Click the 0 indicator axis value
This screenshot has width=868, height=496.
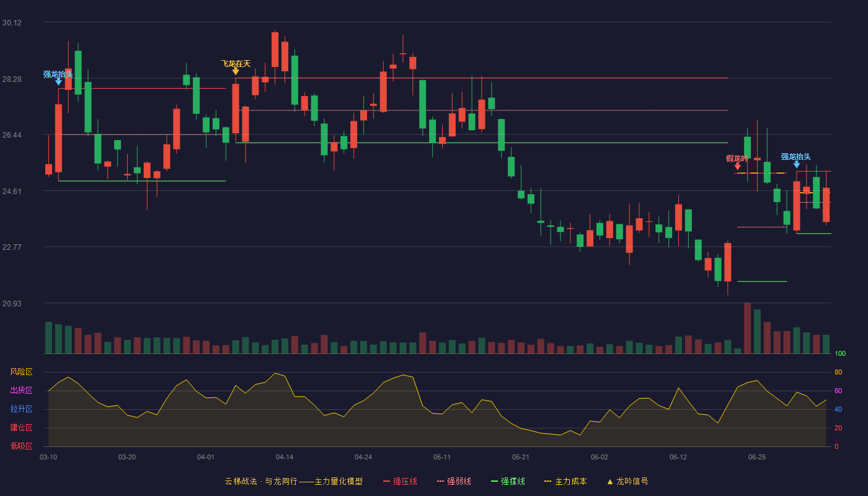coord(836,446)
